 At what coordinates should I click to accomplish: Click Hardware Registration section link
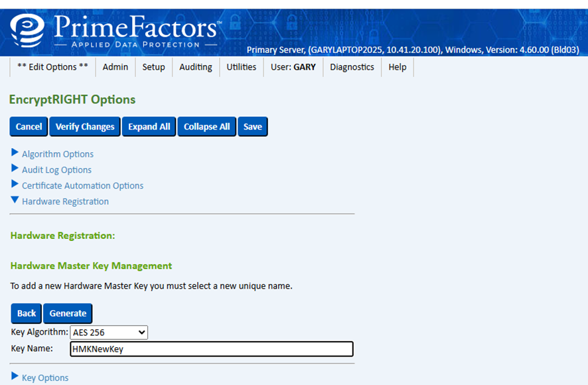pyautogui.click(x=65, y=202)
